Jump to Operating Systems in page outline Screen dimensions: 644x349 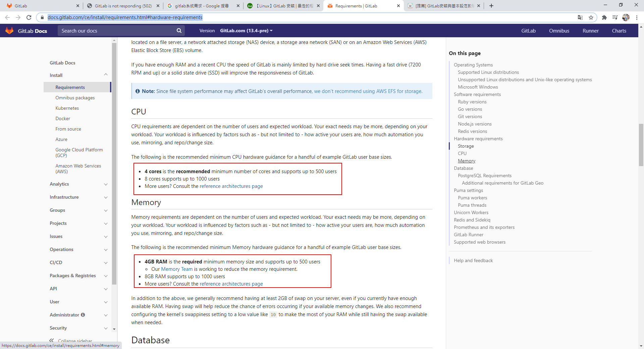(x=473, y=65)
